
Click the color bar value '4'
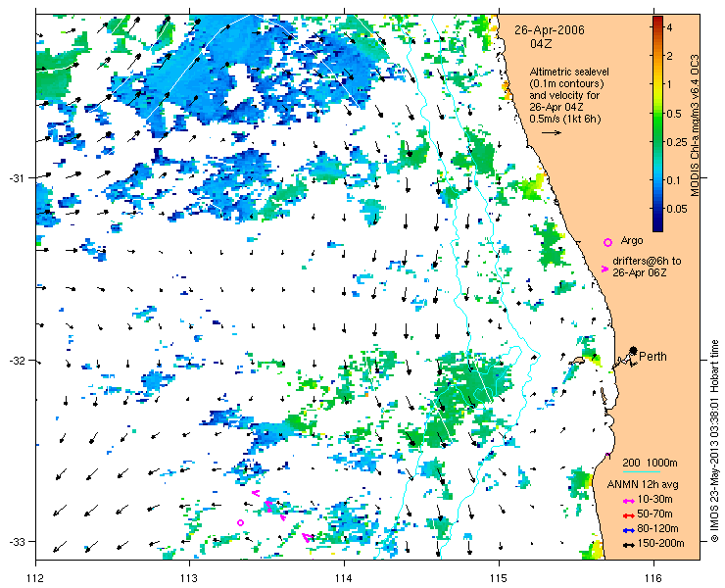pos(669,27)
